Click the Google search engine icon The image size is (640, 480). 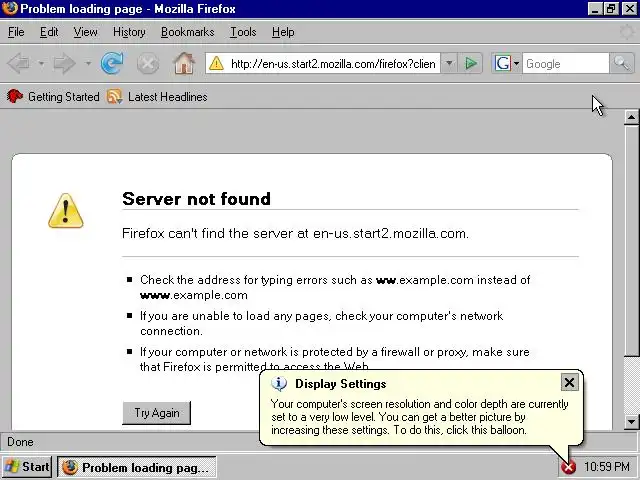pyautogui.click(x=502, y=63)
